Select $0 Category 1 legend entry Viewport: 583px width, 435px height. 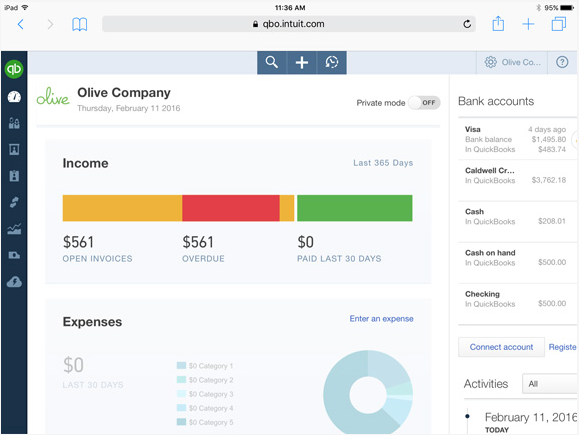205,366
